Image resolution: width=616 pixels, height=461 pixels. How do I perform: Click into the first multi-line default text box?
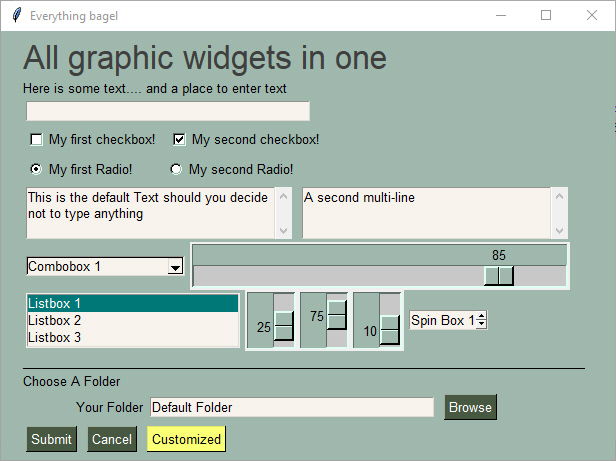pyautogui.click(x=150, y=213)
